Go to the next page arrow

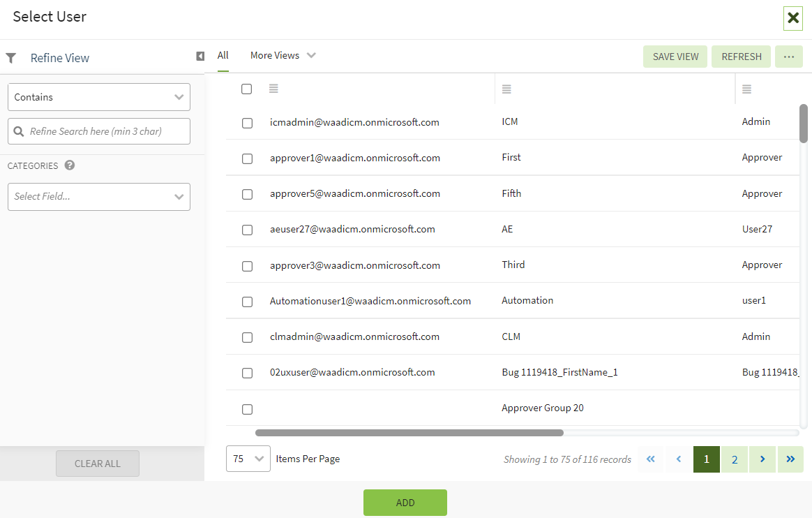762,459
